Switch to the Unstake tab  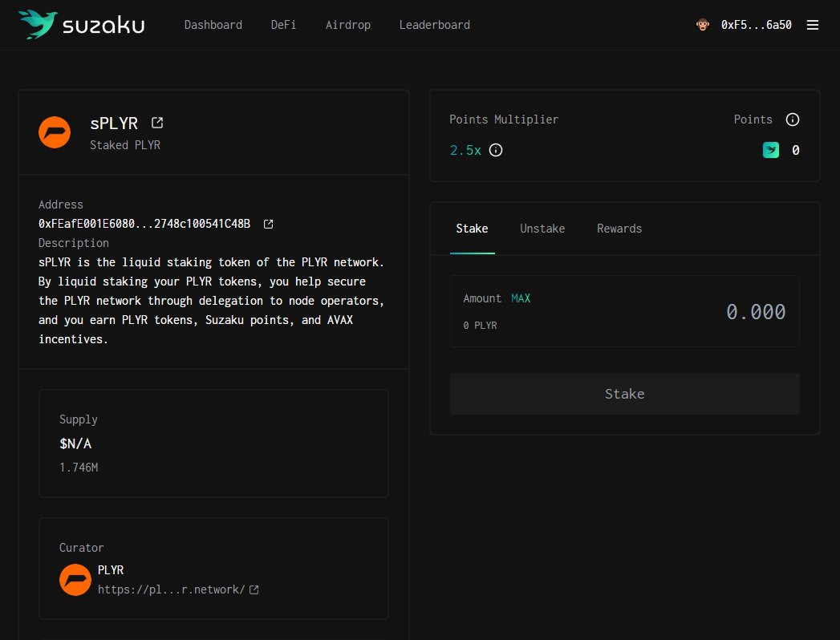click(542, 229)
